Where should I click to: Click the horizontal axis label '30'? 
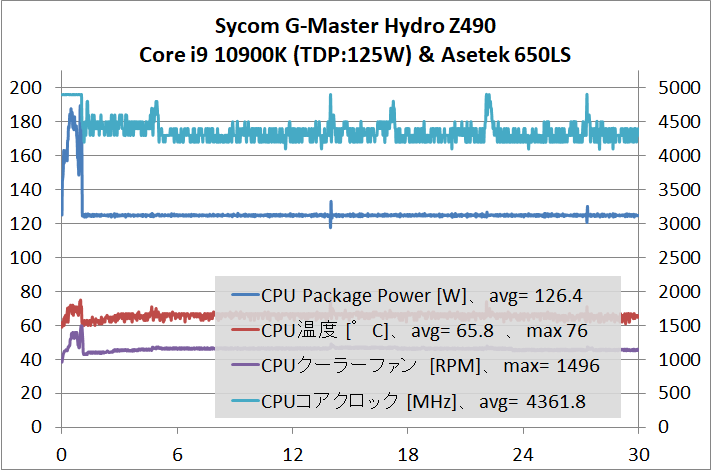click(639, 455)
